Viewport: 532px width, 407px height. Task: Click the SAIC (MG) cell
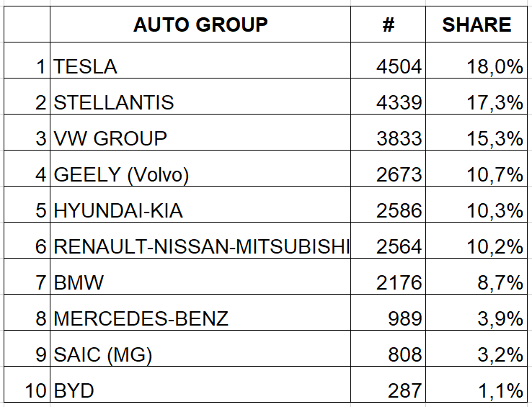coord(200,349)
